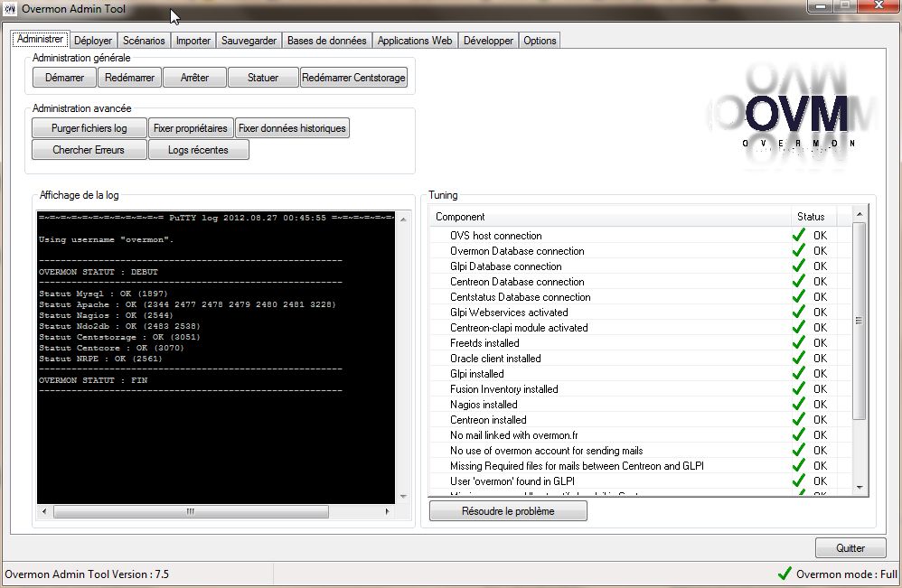The height and width of the screenshot is (588, 902).
Task: Close the Overmon Admin Tool window
Action: (878, 5)
